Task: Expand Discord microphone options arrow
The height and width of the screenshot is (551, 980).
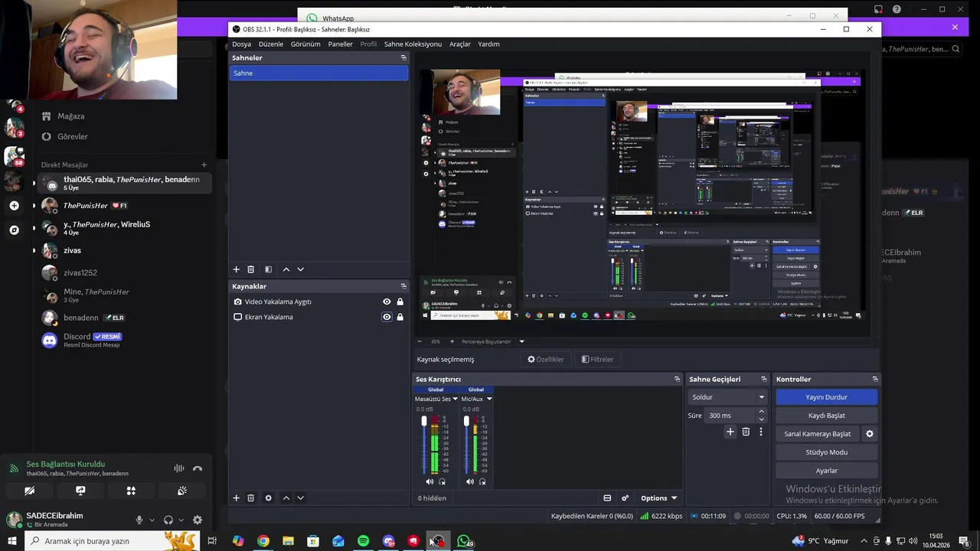Action: (152, 520)
